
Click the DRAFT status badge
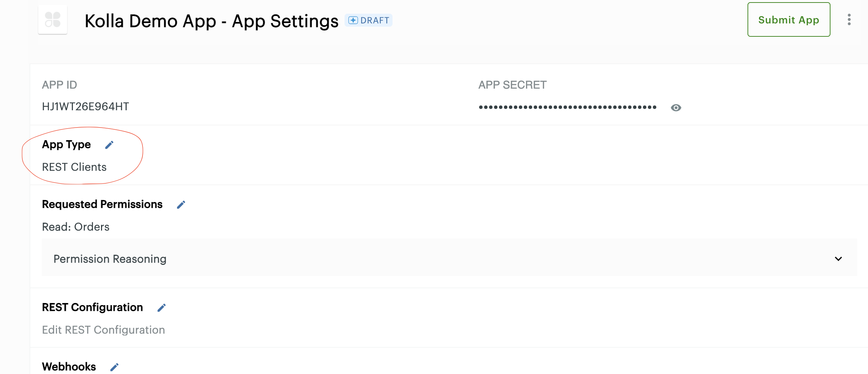pyautogui.click(x=369, y=20)
